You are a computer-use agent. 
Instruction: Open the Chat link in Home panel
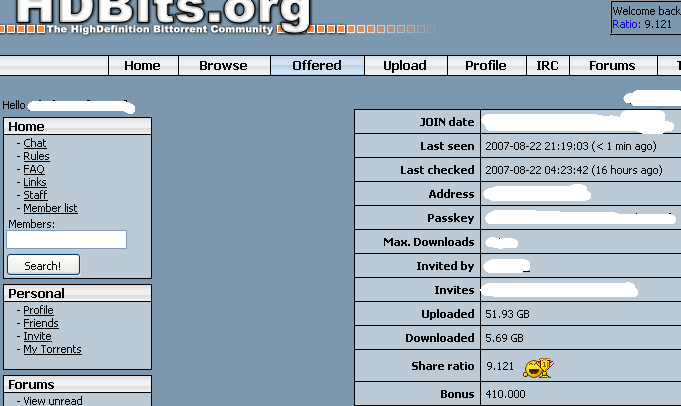[35, 143]
